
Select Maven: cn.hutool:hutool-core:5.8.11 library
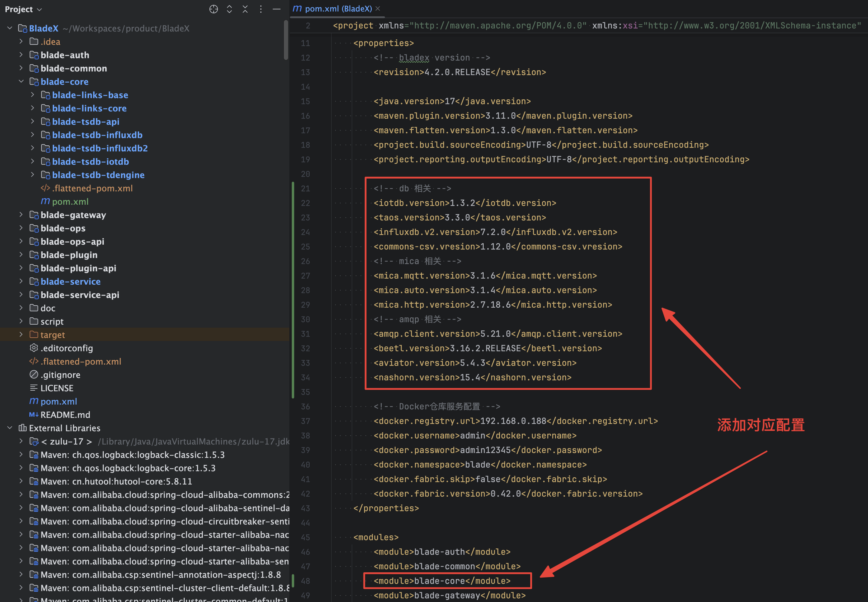[116, 481]
